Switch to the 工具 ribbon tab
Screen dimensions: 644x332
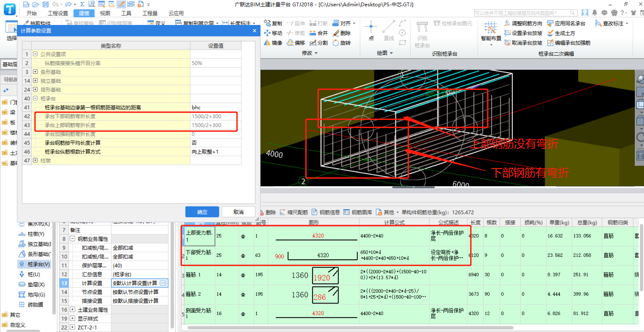pyautogui.click(x=126, y=13)
